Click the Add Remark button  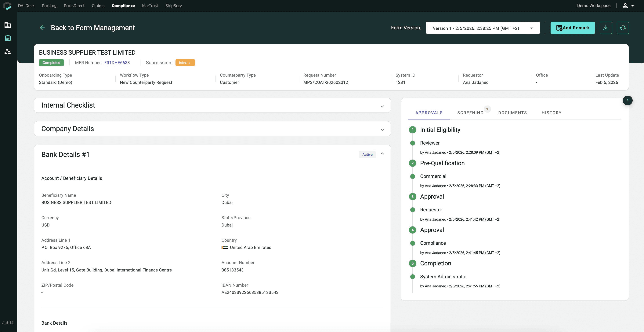(573, 28)
